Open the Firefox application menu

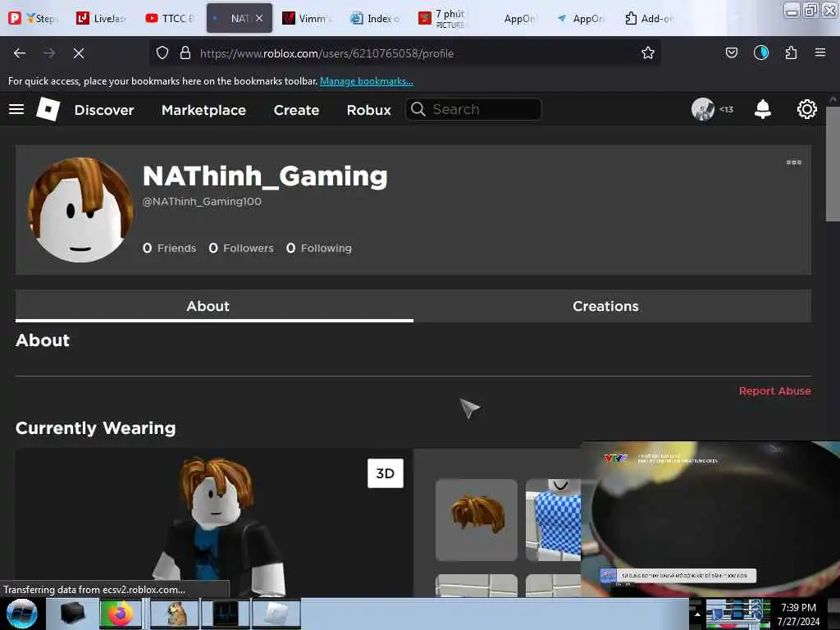pyautogui.click(x=819, y=53)
